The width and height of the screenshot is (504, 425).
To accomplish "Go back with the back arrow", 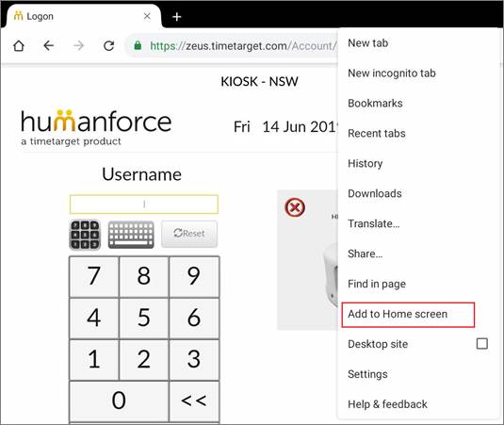I will coord(49,45).
